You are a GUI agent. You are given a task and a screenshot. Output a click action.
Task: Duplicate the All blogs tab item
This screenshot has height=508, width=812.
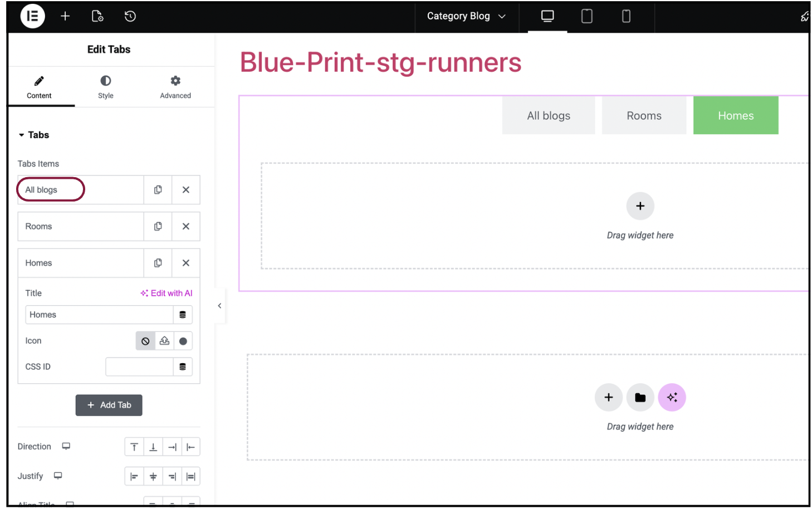158,190
